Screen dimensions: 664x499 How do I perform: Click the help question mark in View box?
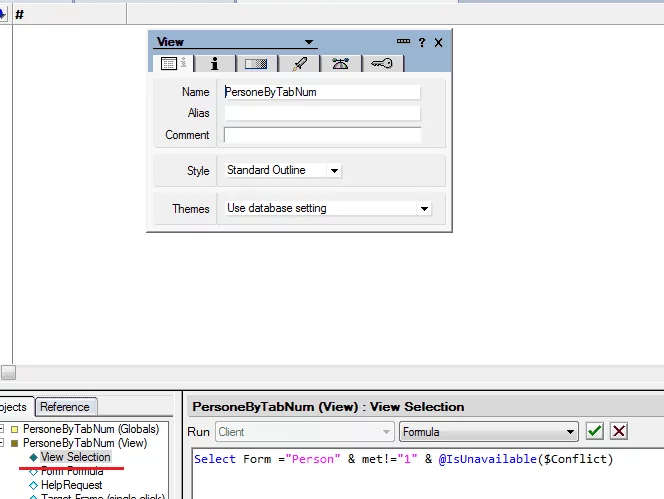click(x=422, y=42)
